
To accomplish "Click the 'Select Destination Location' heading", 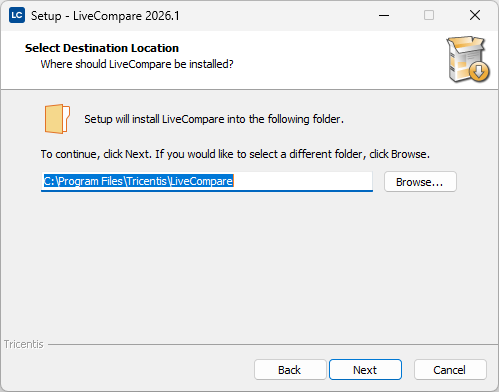I will click(102, 48).
